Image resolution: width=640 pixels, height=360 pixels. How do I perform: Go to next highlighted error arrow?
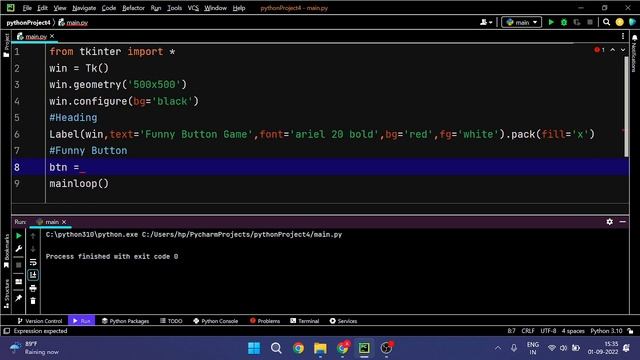(623, 50)
